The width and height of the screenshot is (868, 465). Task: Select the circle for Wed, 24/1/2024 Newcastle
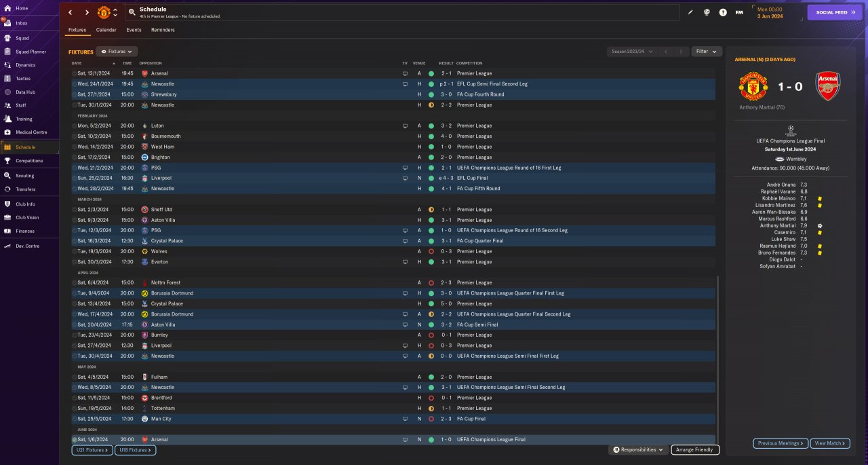pyautogui.click(x=75, y=84)
